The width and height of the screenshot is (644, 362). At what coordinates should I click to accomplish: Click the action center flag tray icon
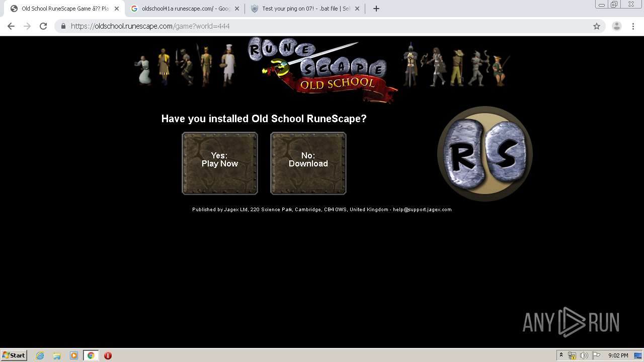596,355
